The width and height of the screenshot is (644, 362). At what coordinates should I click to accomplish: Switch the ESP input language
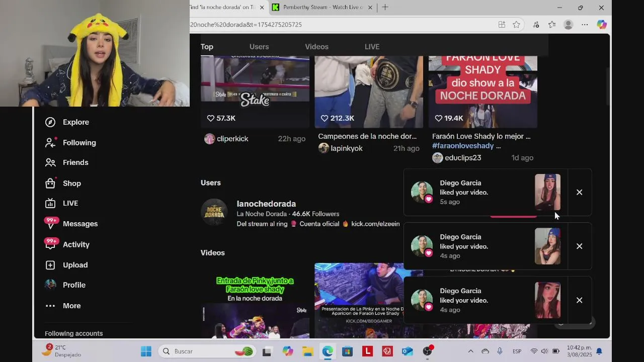[517, 351]
